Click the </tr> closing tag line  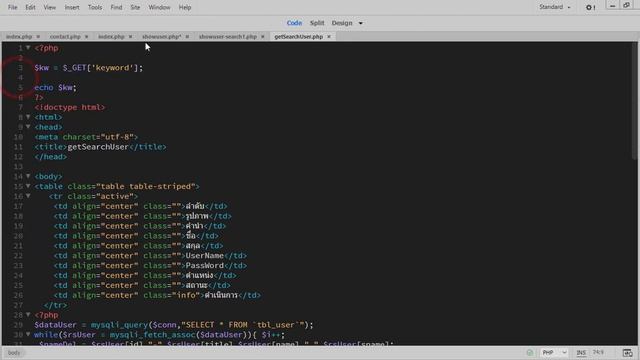pos(56,305)
